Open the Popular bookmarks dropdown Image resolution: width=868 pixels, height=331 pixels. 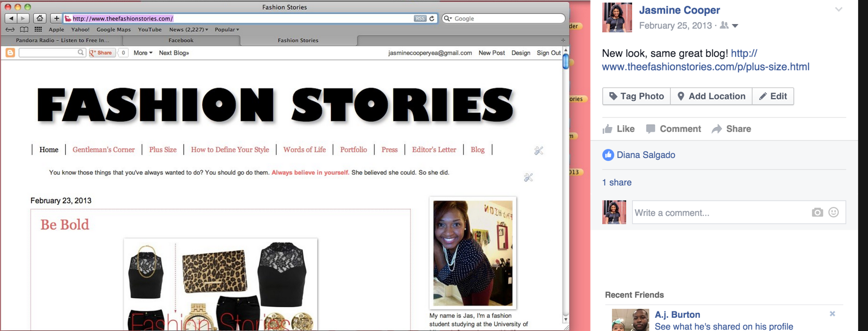click(x=227, y=29)
